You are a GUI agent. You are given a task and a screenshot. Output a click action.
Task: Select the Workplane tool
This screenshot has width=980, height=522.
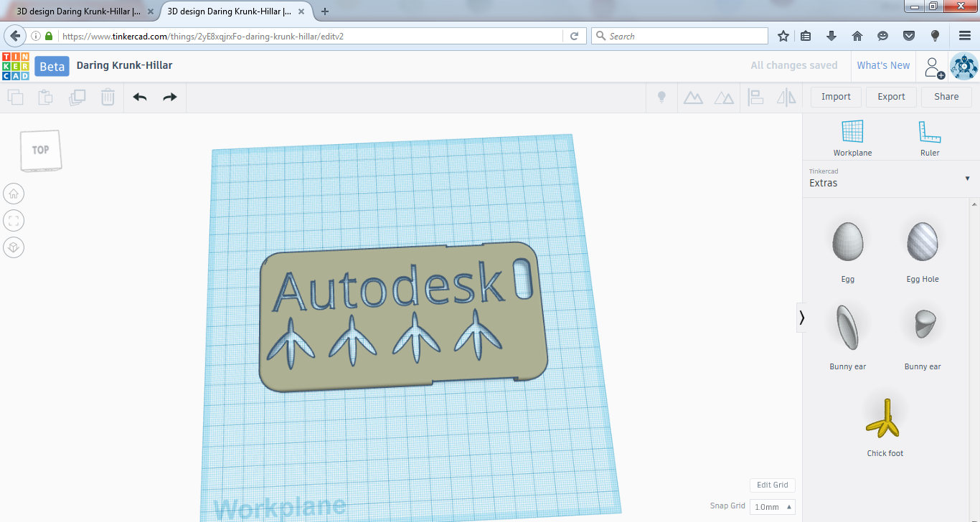click(x=852, y=138)
